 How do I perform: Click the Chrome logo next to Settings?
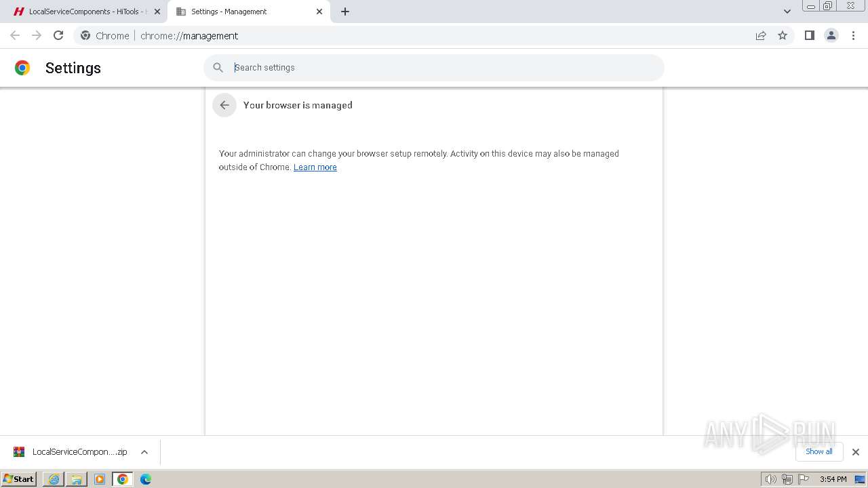[22, 68]
